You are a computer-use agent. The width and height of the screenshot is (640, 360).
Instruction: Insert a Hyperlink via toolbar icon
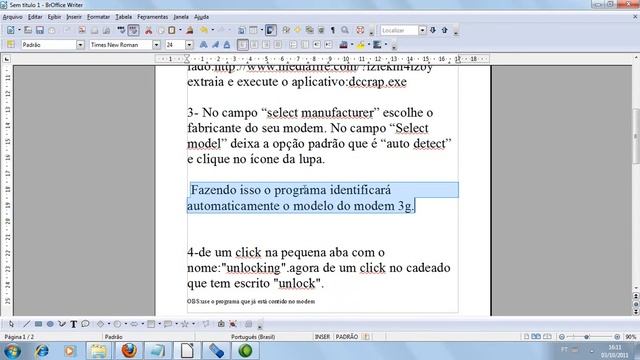(x=241, y=30)
